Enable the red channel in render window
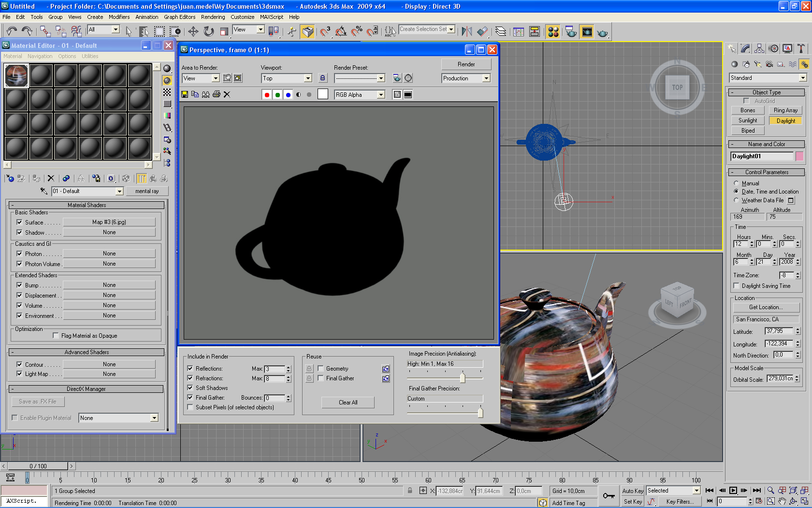Screen dimensions: 812x508 pos(267,95)
